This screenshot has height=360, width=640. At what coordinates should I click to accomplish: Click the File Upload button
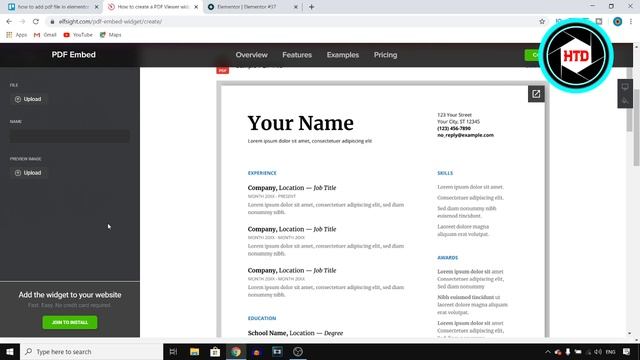28,99
